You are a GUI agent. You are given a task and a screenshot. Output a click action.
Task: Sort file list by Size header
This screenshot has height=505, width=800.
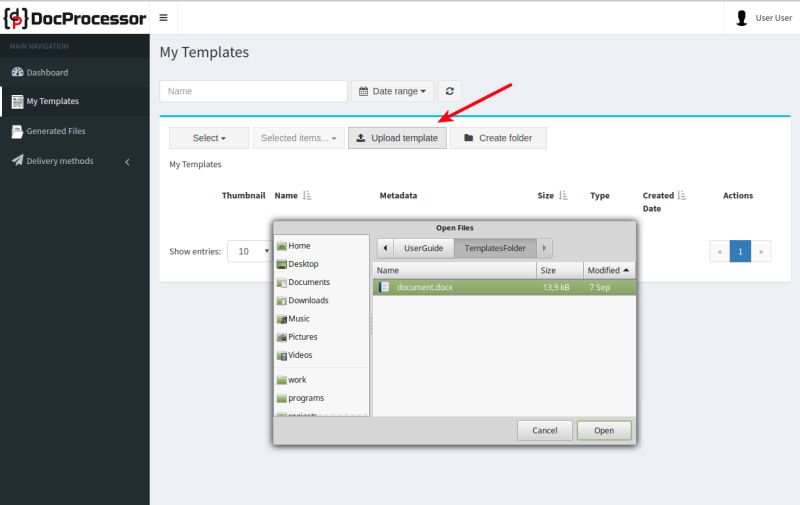[x=560, y=270]
